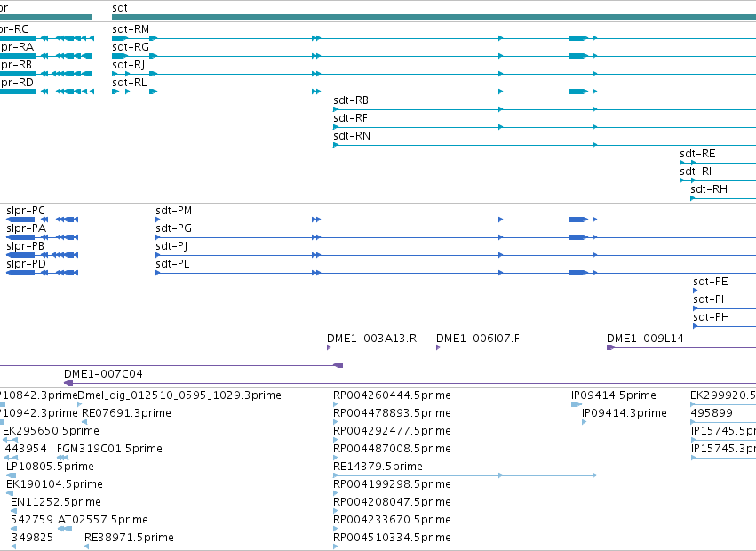Click the DME1-009L14 clone start glyph

611,347
